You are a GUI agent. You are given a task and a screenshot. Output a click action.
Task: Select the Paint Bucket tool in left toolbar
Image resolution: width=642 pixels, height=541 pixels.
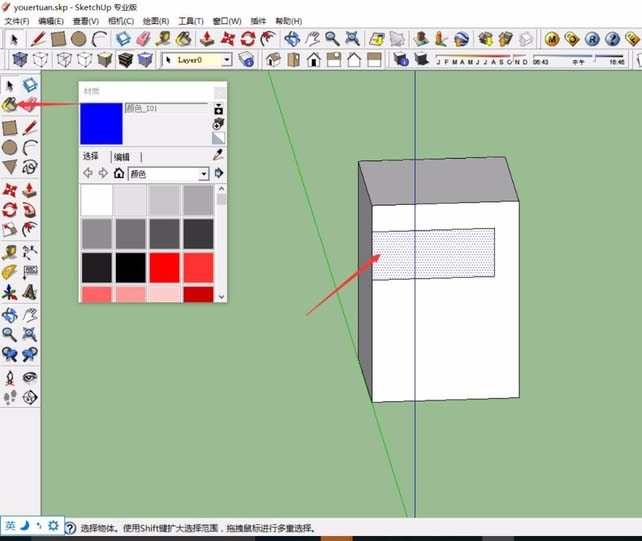click(10, 105)
